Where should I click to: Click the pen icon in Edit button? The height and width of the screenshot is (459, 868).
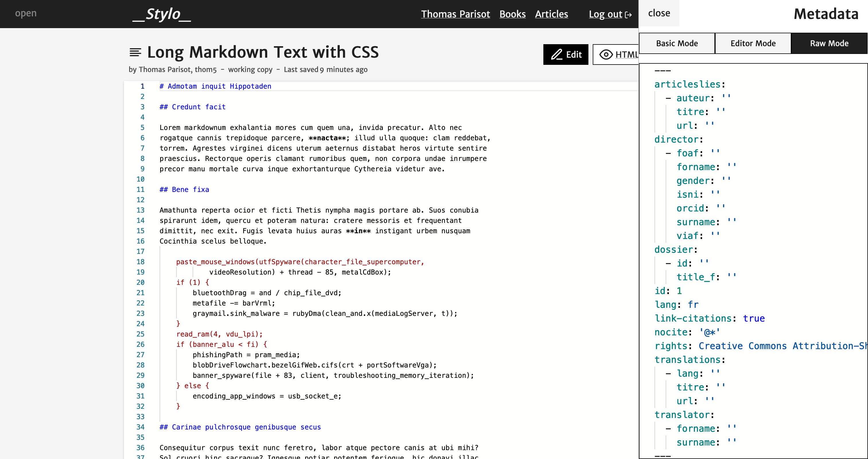[556, 55]
